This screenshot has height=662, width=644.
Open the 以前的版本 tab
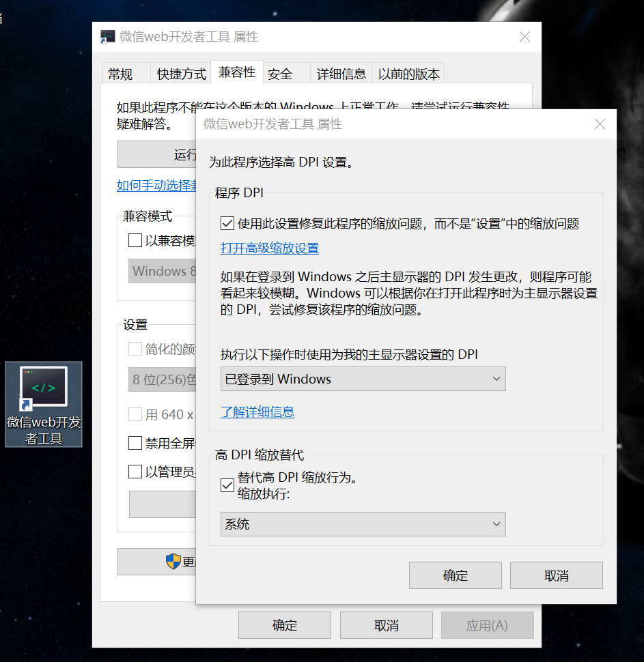point(408,74)
